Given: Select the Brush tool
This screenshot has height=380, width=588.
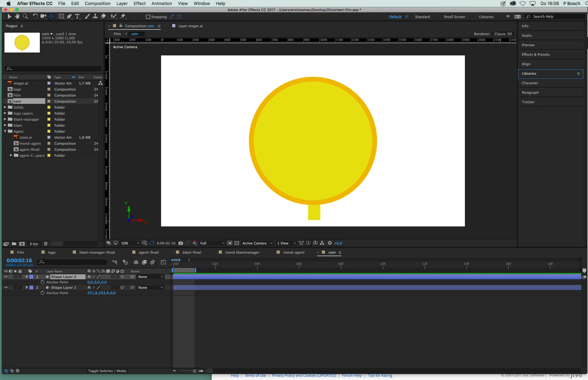Looking at the screenshot, I should pos(87,16).
